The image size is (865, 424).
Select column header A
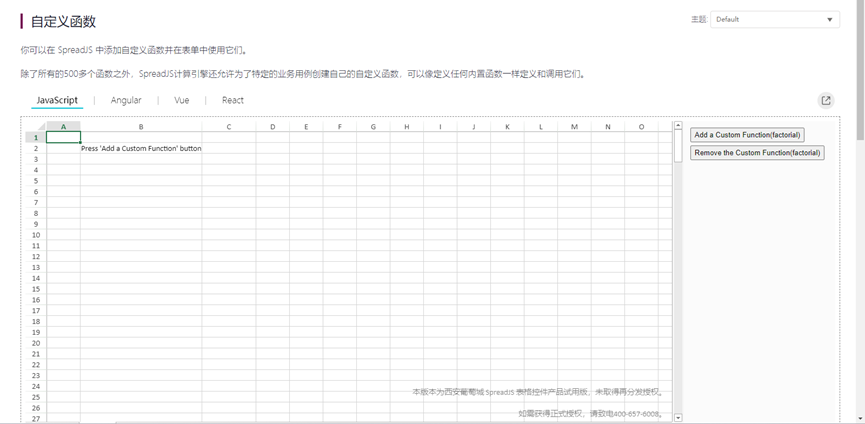pos(63,127)
